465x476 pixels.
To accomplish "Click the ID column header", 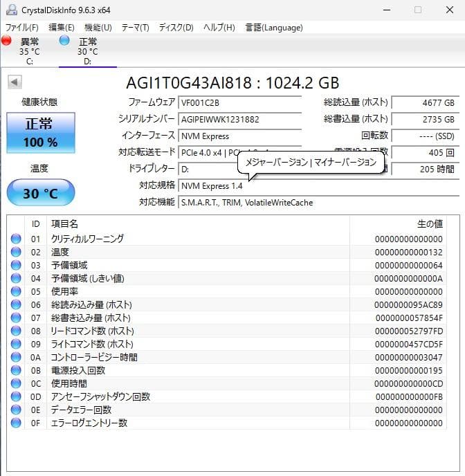I will tap(35, 224).
